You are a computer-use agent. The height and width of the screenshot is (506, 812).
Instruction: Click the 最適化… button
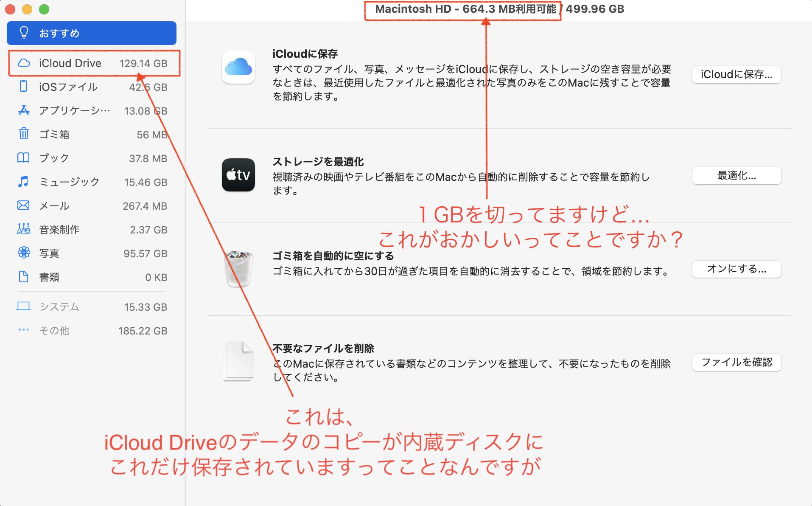tap(737, 176)
